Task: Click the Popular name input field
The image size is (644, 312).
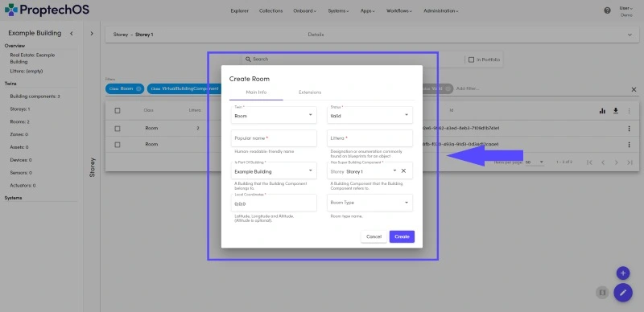Action: [x=274, y=138]
